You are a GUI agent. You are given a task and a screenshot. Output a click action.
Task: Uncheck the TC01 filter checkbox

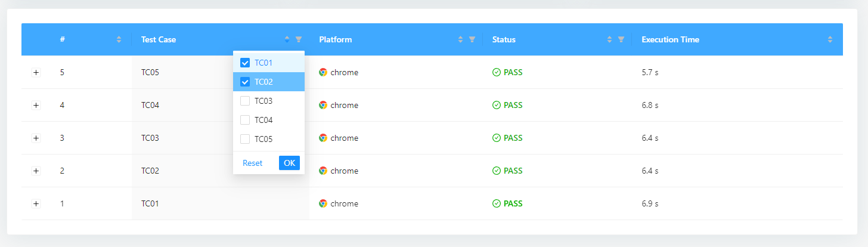tap(245, 63)
